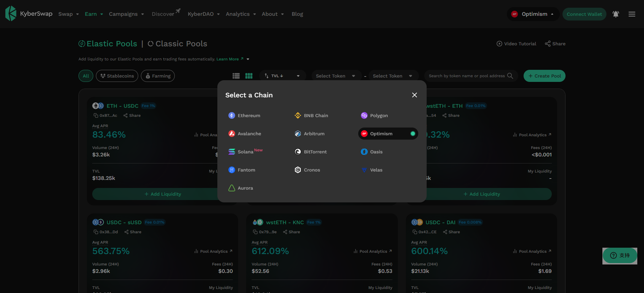The width and height of the screenshot is (644, 293).
Task: Click the search magnifier icon
Action: (x=510, y=76)
